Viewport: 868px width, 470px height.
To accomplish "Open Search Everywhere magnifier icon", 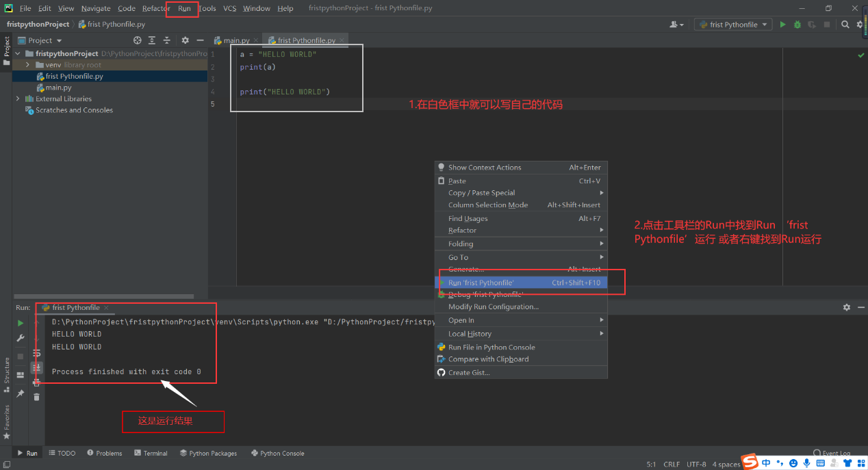I will [x=845, y=25].
